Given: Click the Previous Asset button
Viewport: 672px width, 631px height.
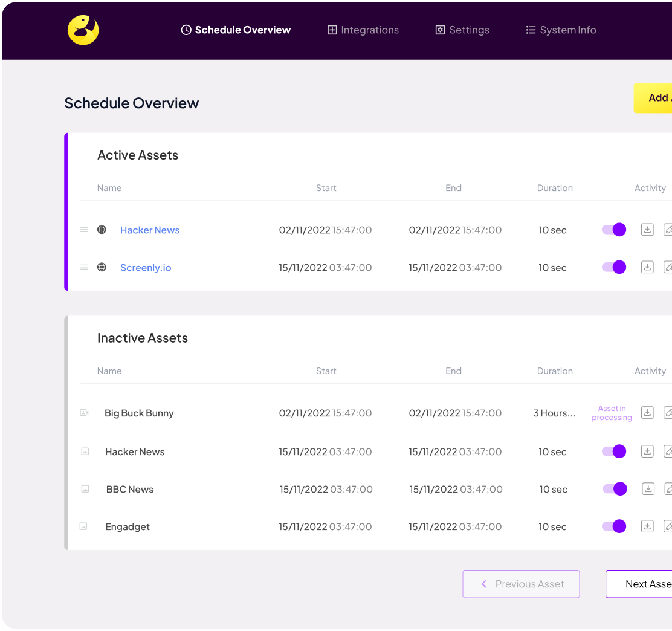Looking at the screenshot, I should coord(521,584).
